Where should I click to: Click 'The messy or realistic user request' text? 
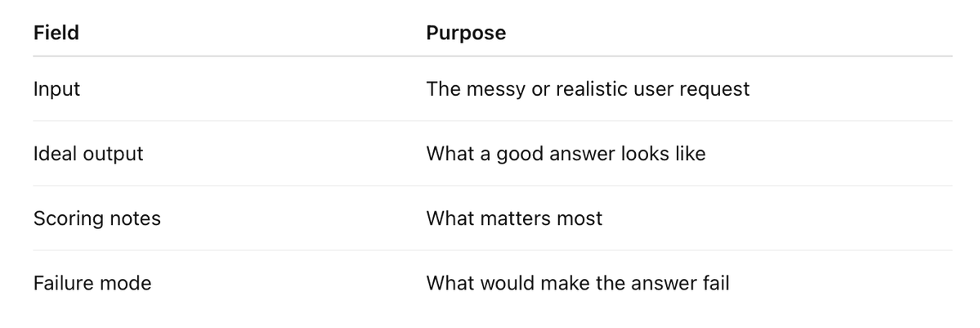588,89
